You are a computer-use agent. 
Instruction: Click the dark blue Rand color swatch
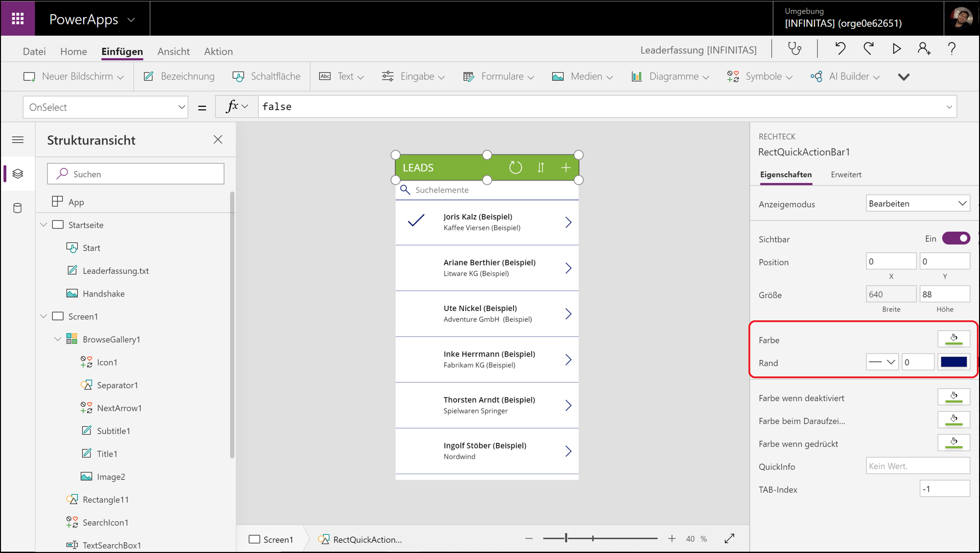(954, 361)
